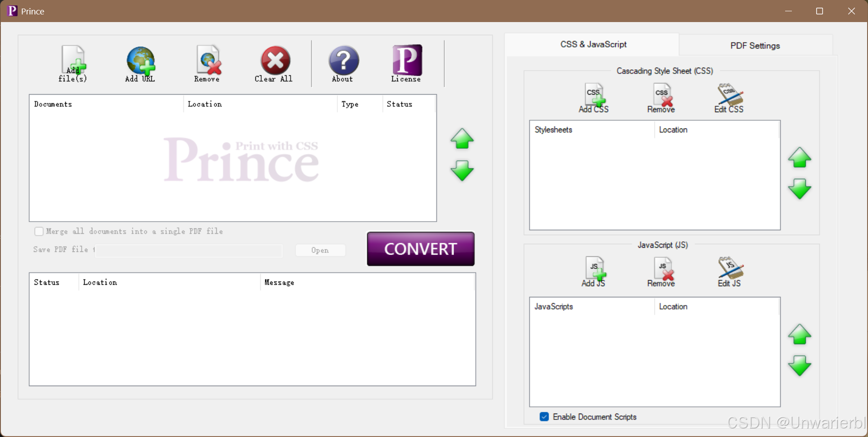Viewport: 868px width, 437px height.
Task: Move stylesheet up with green arrow
Action: click(x=800, y=158)
